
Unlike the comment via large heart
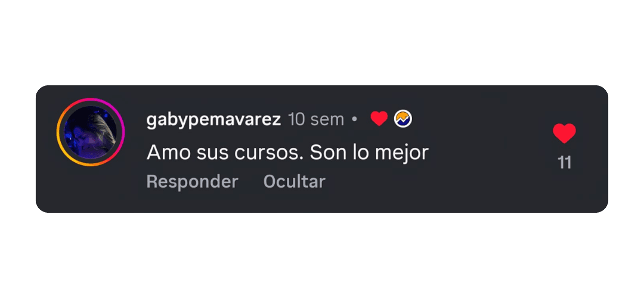click(564, 133)
